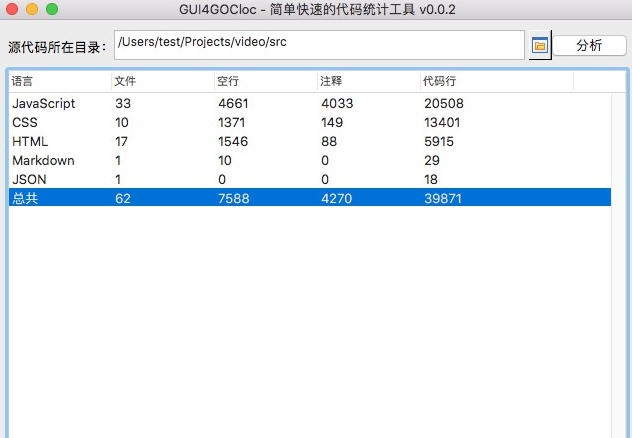Click JavaScript comments value 4033
The height and width of the screenshot is (438, 632).
tap(337, 104)
